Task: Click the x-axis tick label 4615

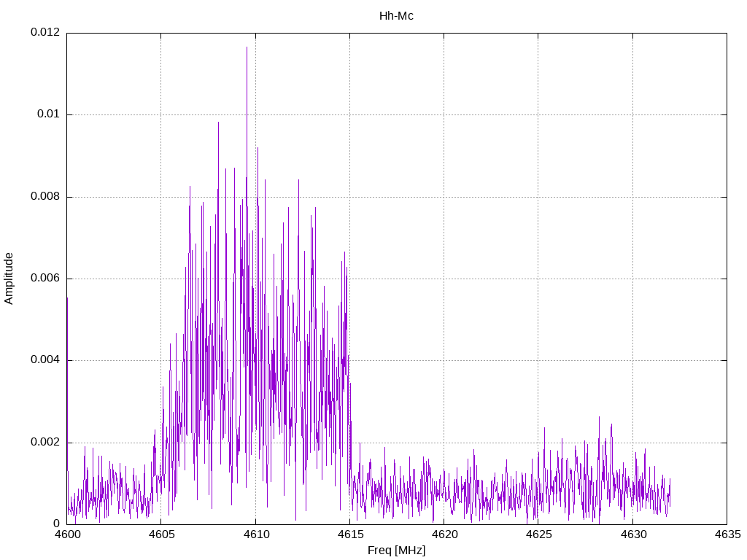Action: coord(350,534)
